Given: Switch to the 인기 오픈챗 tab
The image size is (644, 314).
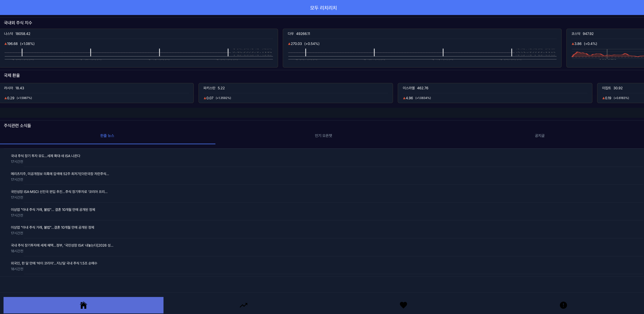Looking at the screenshot, I should (323, 136).
